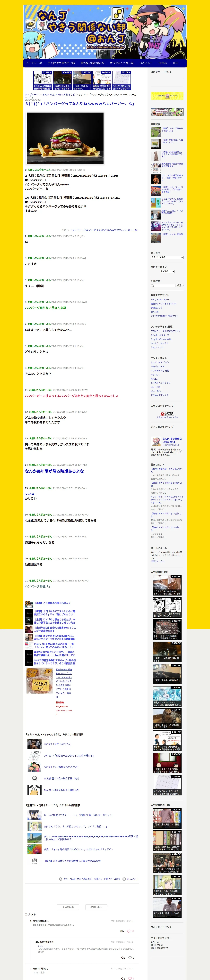This screenshot has height=980, width=210.
Task: Open 月を選択 archive dropdown
Action: pyautogui.click(x=167, y=271)
